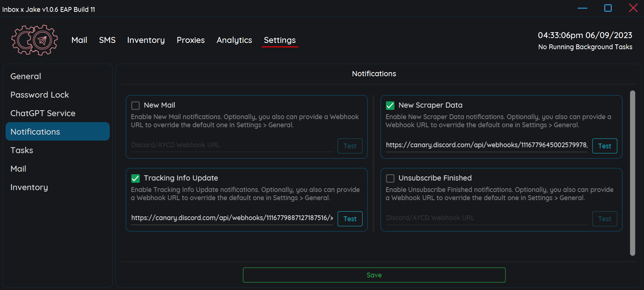
Task: Test the Tracking Info Update webhook
Action: pyautogui.click(x=350, y=219)
